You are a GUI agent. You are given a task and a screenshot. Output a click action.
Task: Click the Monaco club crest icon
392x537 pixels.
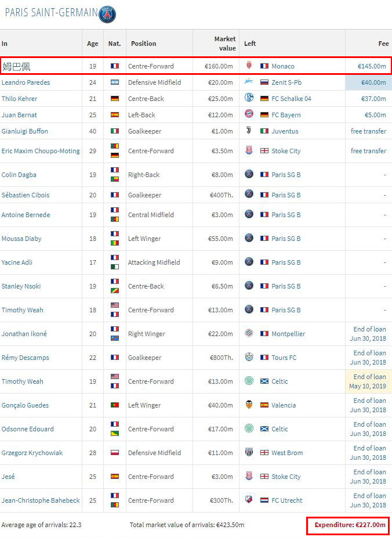[249, 66]
